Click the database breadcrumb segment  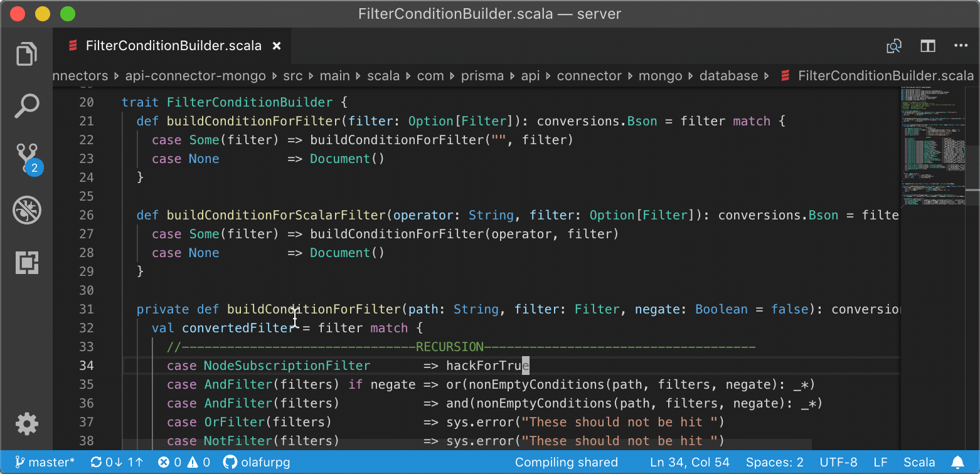728,76
